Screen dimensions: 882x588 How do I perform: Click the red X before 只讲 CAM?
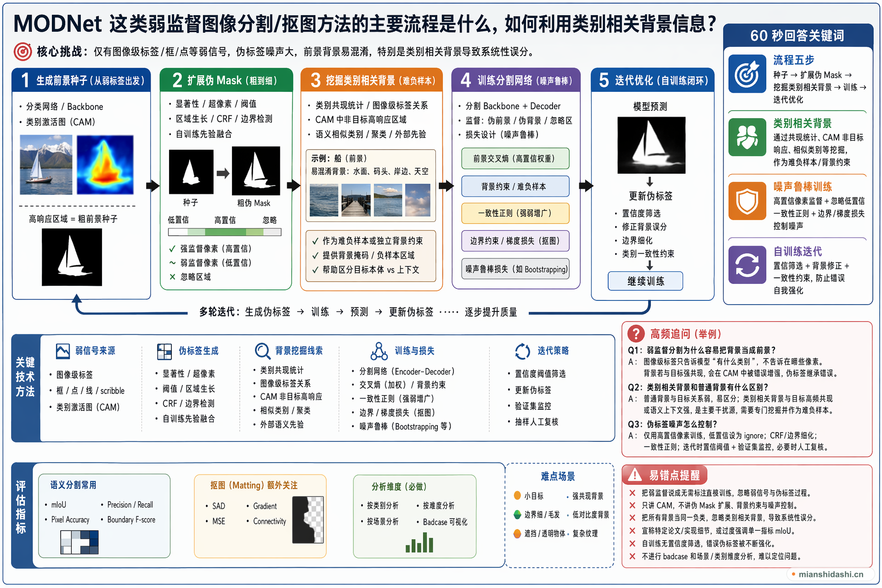[633, 505]
